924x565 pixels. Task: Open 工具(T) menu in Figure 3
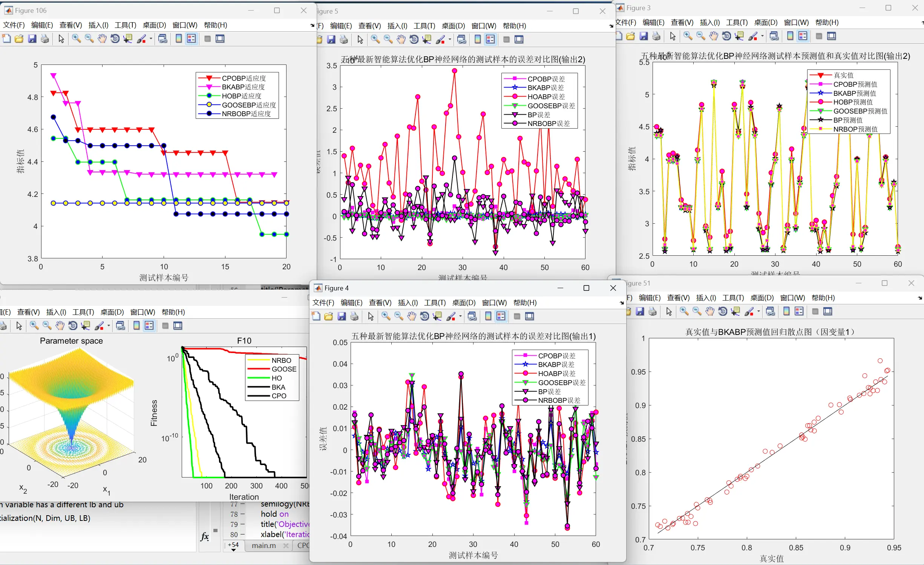pos(736,22)
